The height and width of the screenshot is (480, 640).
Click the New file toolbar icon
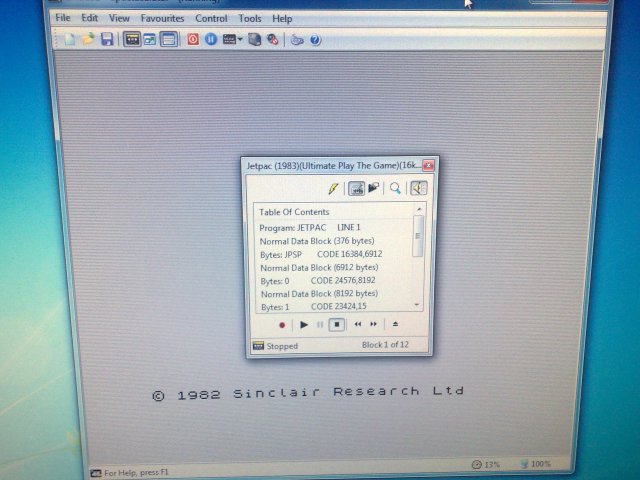point(70,40)
